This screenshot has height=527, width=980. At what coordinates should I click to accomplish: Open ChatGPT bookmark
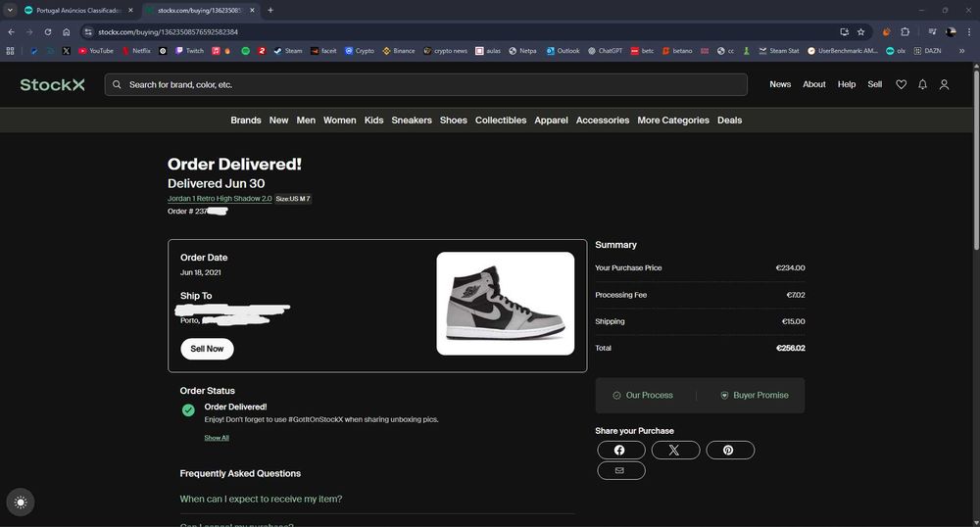(605, 51)
